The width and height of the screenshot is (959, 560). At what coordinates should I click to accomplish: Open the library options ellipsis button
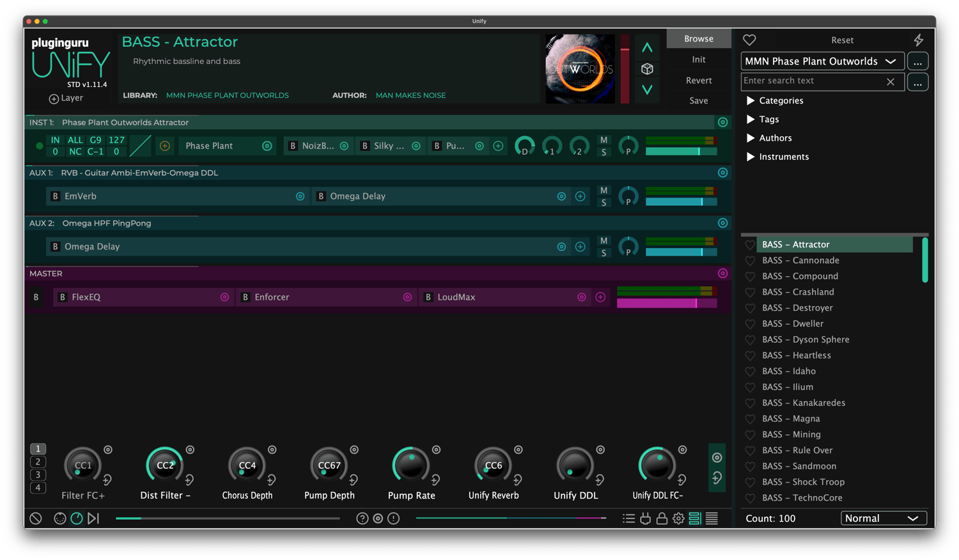[917, 61]
